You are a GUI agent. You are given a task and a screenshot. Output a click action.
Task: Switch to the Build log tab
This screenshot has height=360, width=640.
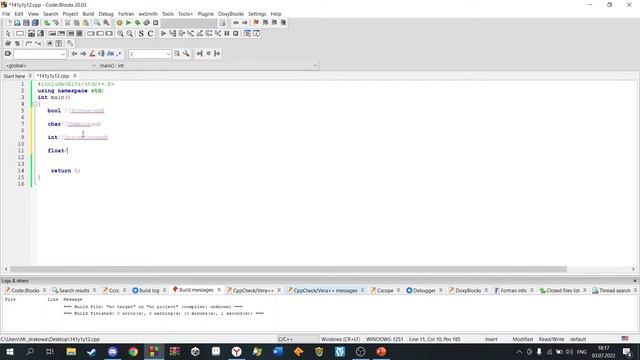(x=149, y=291)
